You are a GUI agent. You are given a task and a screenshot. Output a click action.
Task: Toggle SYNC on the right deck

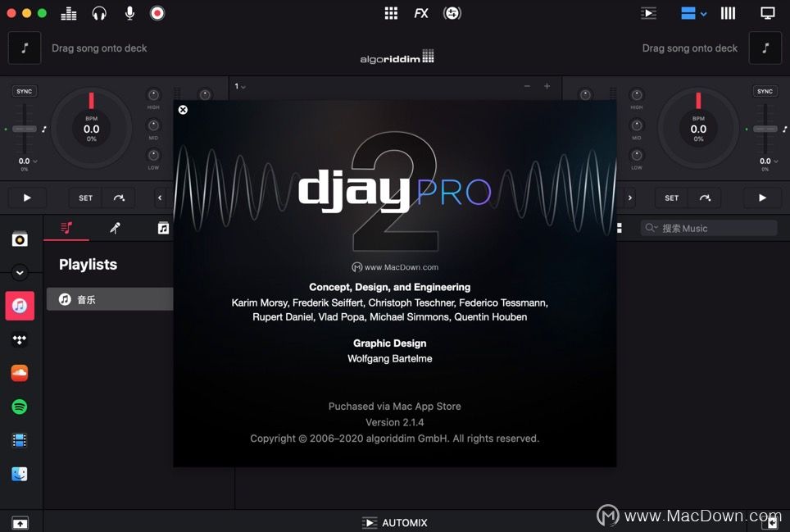coord(765,91)
